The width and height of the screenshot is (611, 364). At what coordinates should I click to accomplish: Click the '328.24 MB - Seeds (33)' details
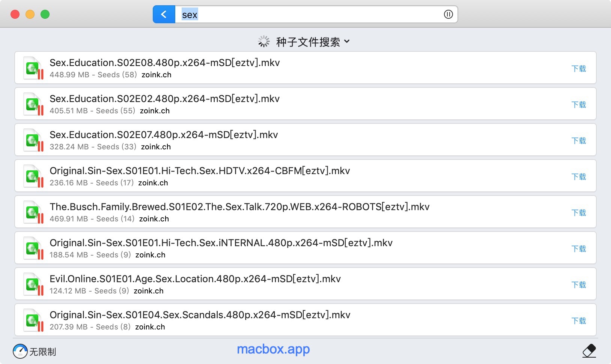click(x=93, y=147)
